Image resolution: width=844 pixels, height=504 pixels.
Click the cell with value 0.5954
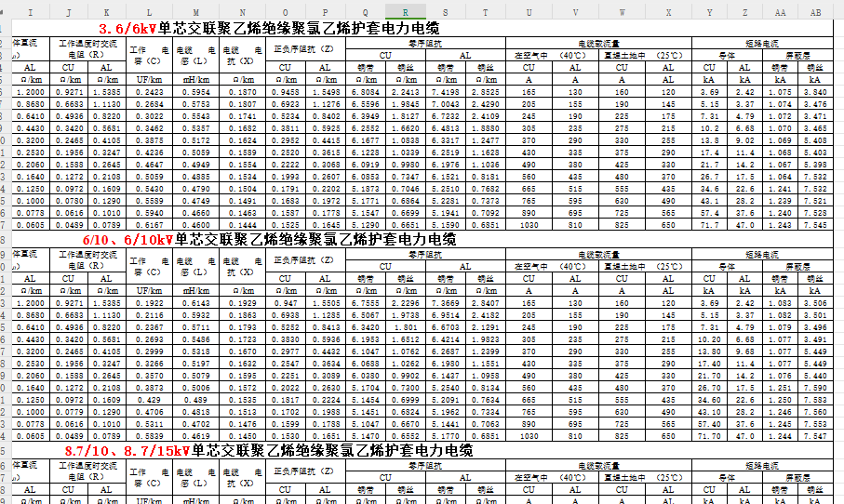point(195,92)
